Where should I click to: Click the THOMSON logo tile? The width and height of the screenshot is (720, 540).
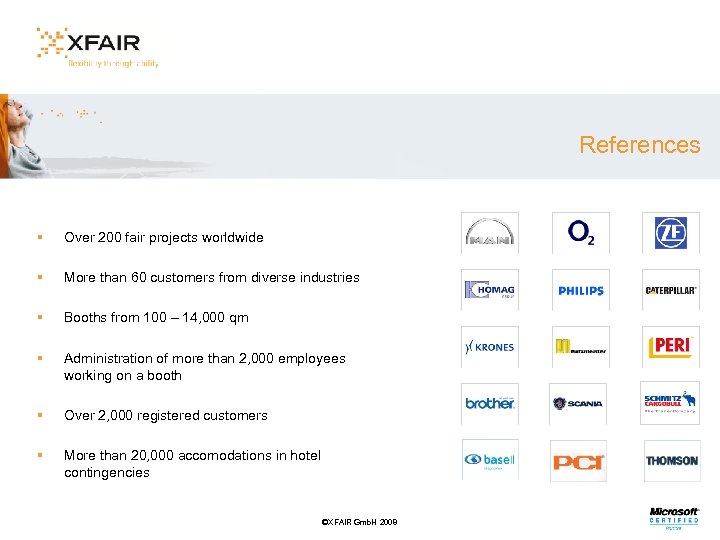pyautogui.click(x=672, y=461)
